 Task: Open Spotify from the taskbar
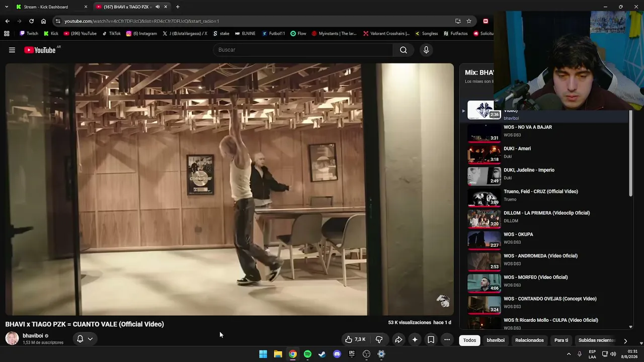(x=307, y=354)
